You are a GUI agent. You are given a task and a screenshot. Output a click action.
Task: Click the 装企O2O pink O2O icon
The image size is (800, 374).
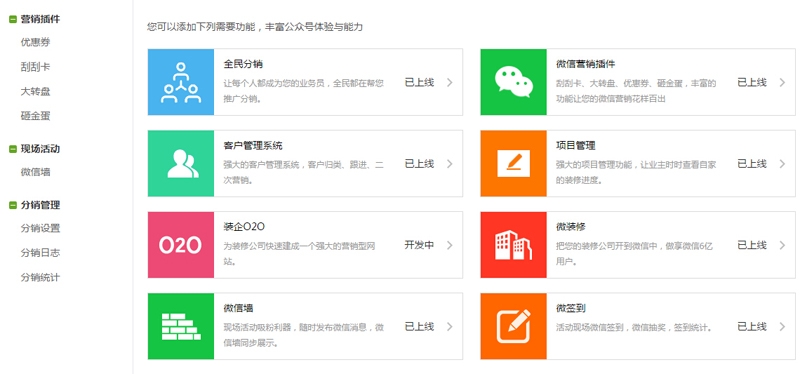coord(181,245)
